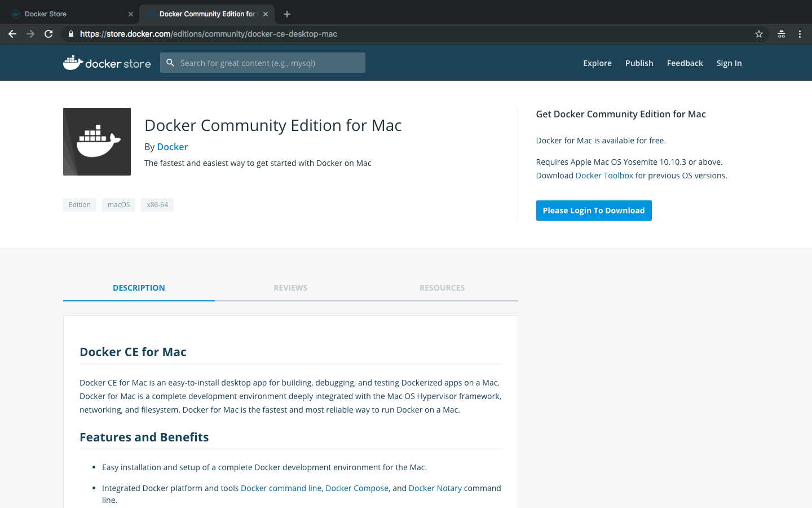Click the search magnifier icon
Image resolution: width=812 pixels, height=508 pixels.
[x=170, y=63]
